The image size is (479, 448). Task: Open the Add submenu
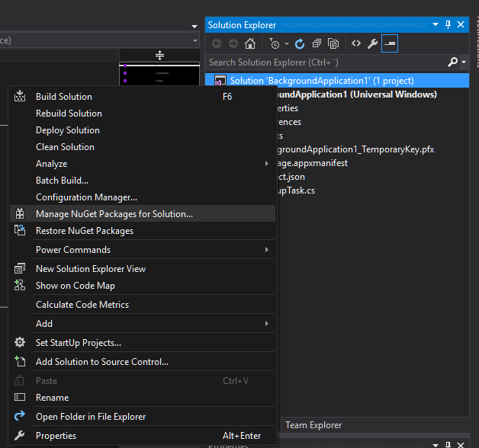[x=143, y=324]
